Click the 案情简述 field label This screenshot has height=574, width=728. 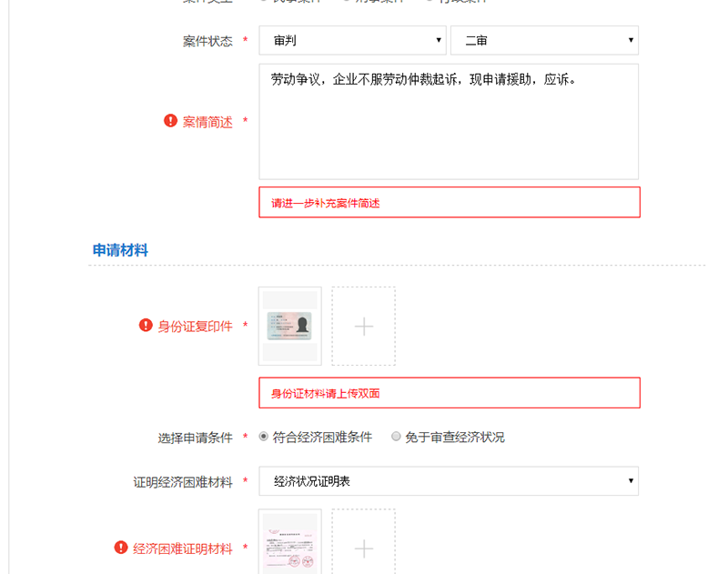(x=207, y=122)
